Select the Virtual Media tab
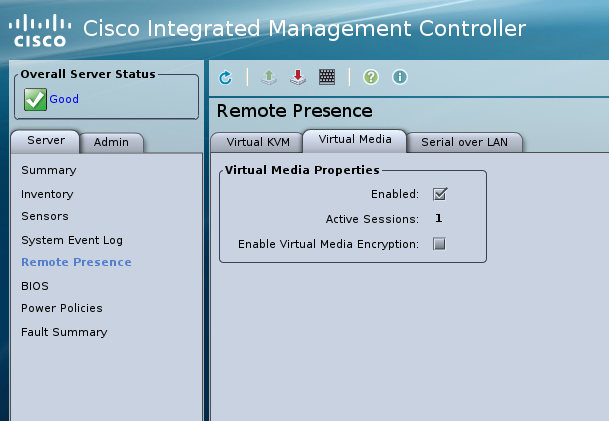Image resolution: width=609 pixels, height=421 pixels. pos(355,140)
